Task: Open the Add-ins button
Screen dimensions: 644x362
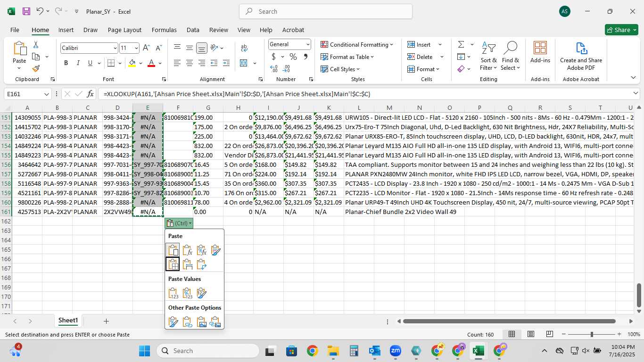Action: point(540,53)
